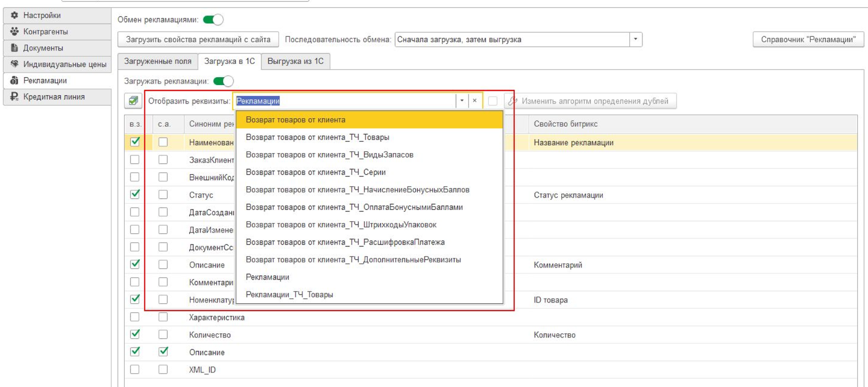Clear the Отобразить реквизиты field with X
Image resolution: width=868 pixels, height=387 pixels.
tap(474, 101)
